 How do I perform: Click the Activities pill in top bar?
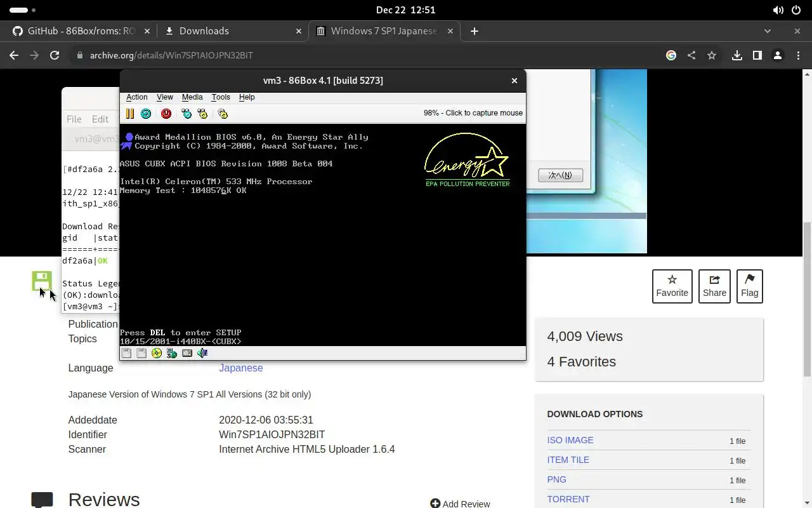[23, 10]
